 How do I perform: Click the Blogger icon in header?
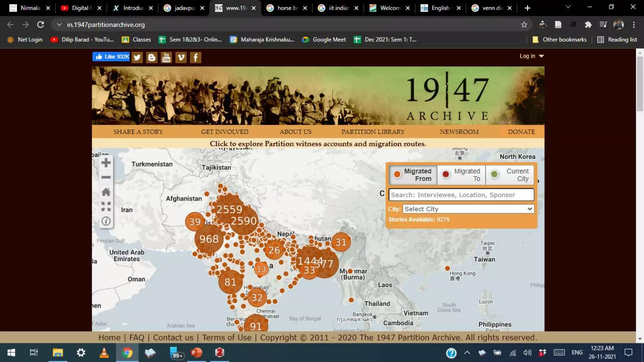pos(152,58)
